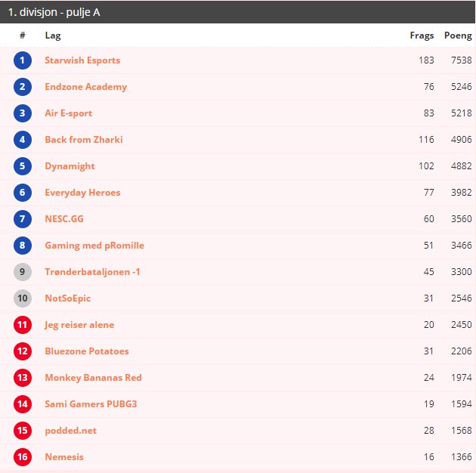Select Endzone Academy points value 5246
Image resolution: width=476 pixels, height=473 pixels.
[x=462, y=87]
